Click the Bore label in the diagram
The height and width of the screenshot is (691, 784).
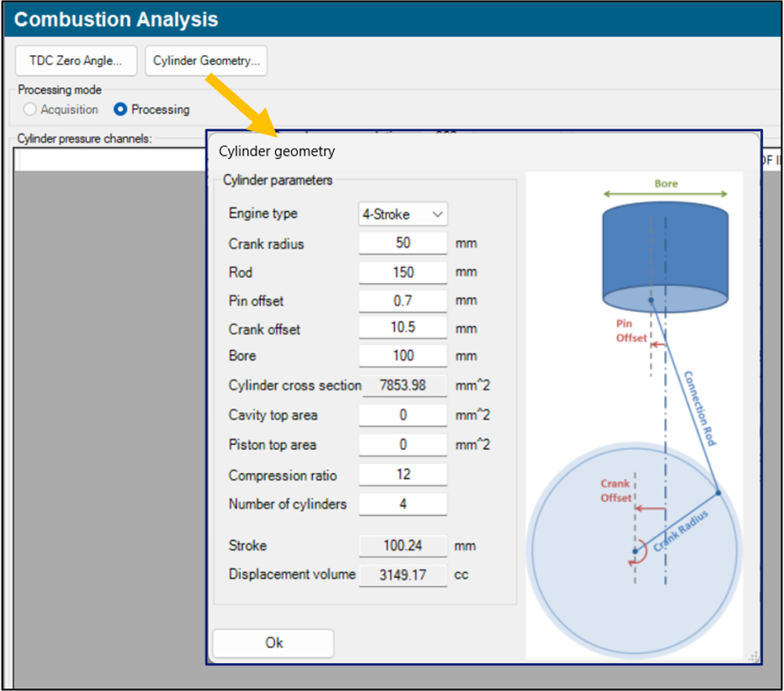pos(666,184)
